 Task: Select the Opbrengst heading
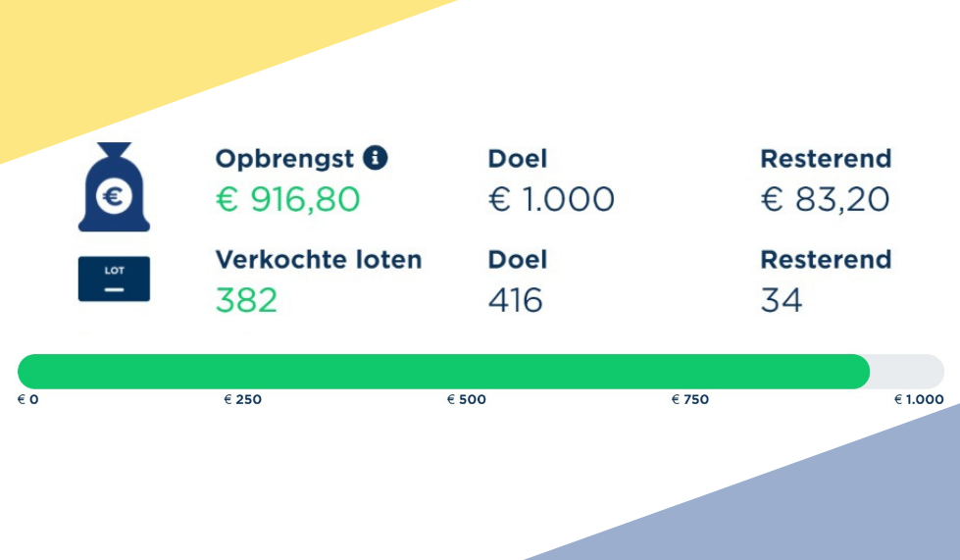coord(285,159)
